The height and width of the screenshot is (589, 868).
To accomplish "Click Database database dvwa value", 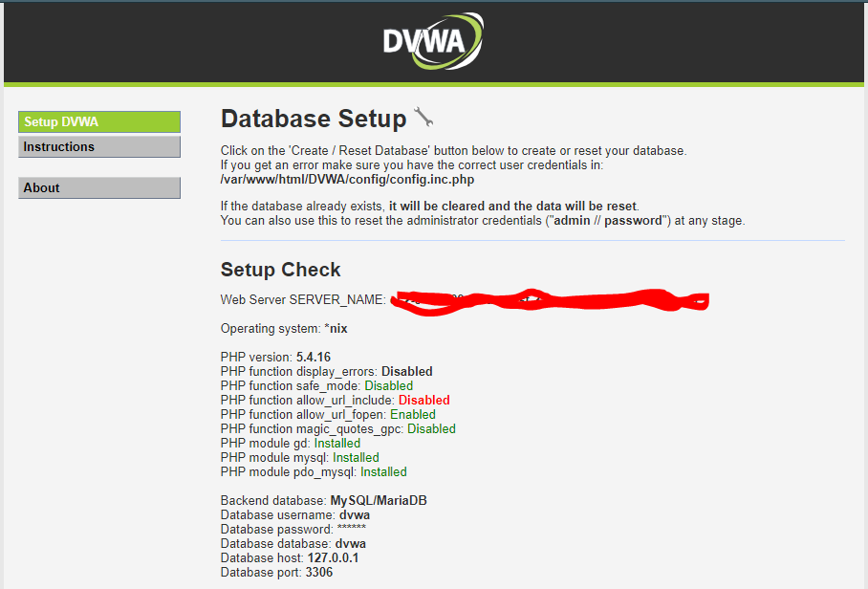I will [x=351, y=544].
